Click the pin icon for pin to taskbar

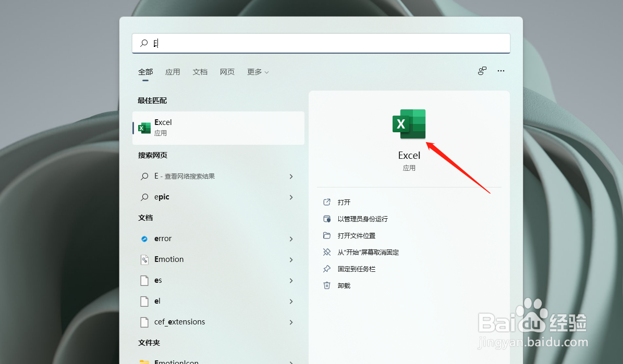click(x=326, y=269)
